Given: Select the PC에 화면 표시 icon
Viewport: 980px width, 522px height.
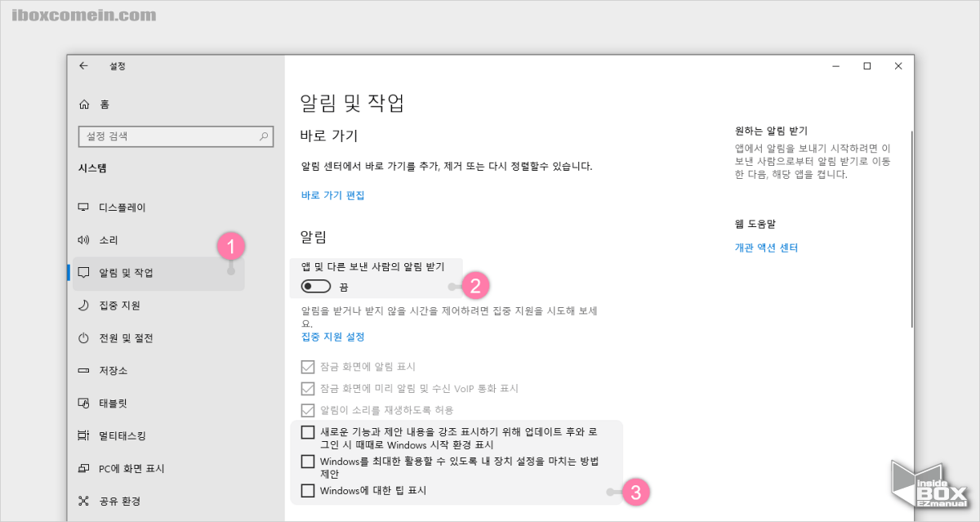Looking at the screenshot, I should (x=84, y=468).
